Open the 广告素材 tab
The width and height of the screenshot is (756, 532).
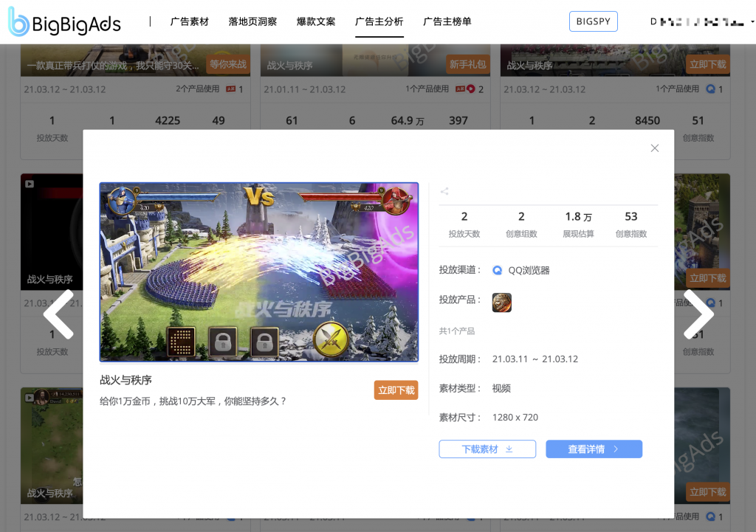click(x=190, y=21)
